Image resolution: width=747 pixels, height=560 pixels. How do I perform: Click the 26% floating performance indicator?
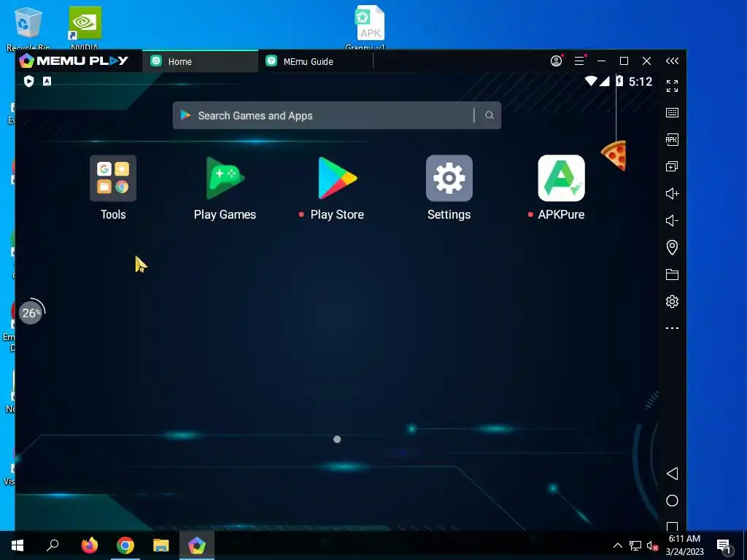31,312
